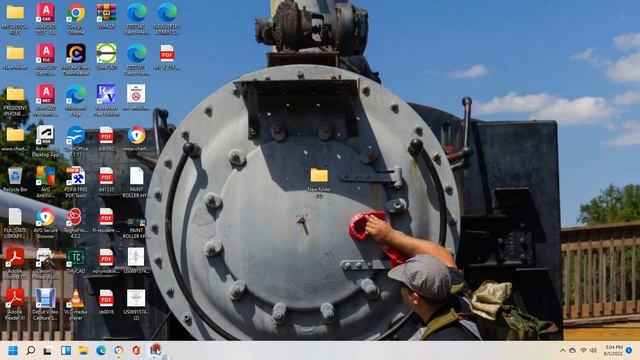The image size is (640, 360).
Task: Open the clock and date flyout
Action: coord(613,351)
